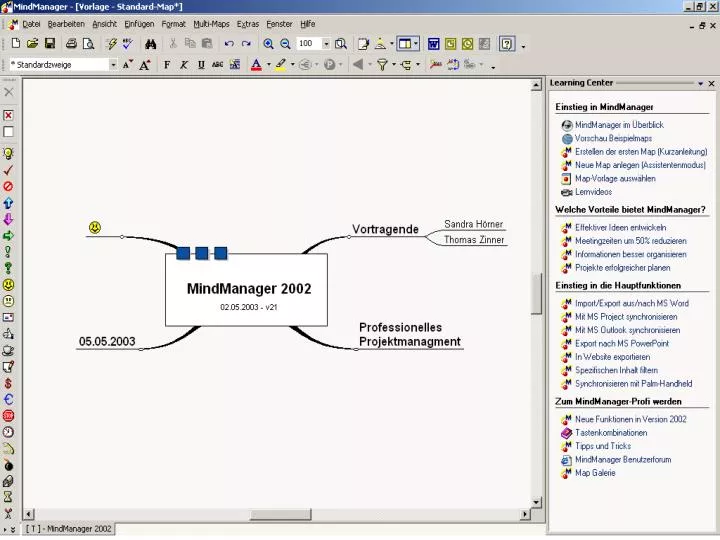The height and width of the screenshot is (540, 720).
Task: Undo the last action
Action: tap(229, 44)
